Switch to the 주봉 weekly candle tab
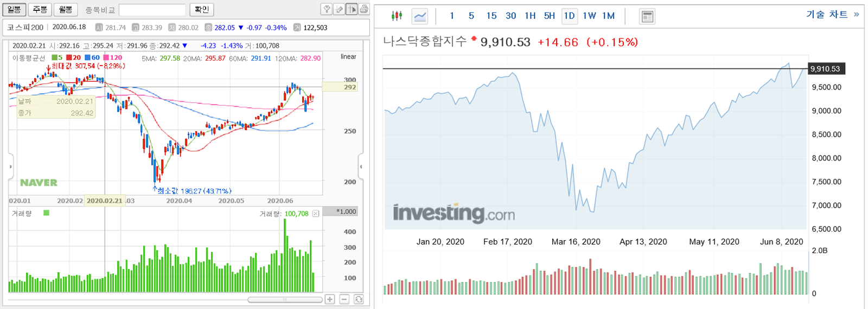 40,9
